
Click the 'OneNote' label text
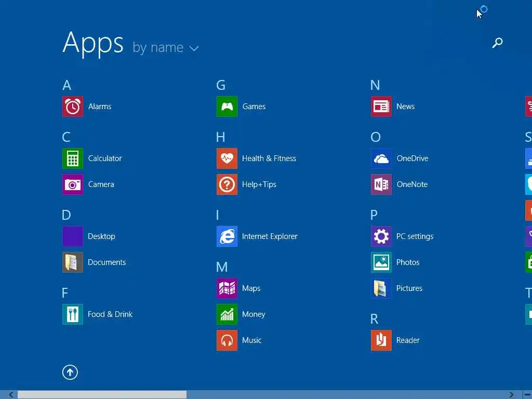click(x=412, y=184)
